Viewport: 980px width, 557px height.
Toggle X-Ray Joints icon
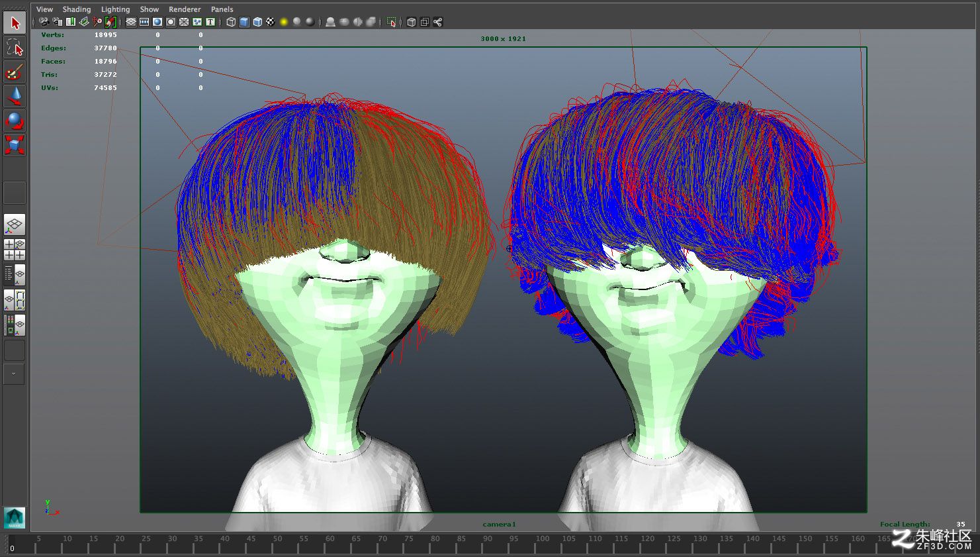pyautogui.click(x=438, y=22)
